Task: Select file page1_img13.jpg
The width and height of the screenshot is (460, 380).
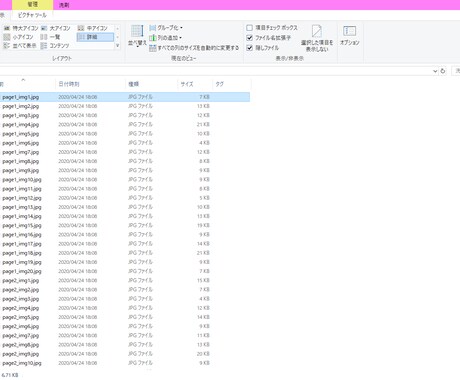Action: tap(125, 207)
